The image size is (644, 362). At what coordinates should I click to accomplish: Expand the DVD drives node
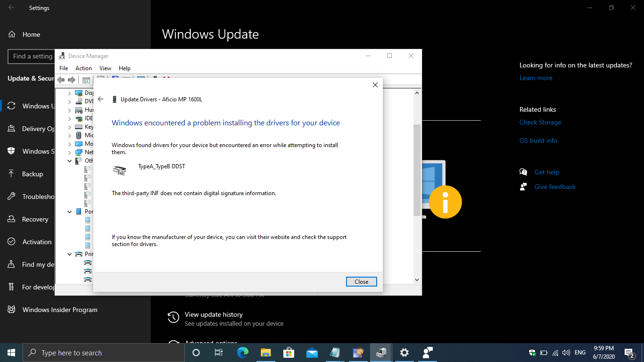[70, 101]
